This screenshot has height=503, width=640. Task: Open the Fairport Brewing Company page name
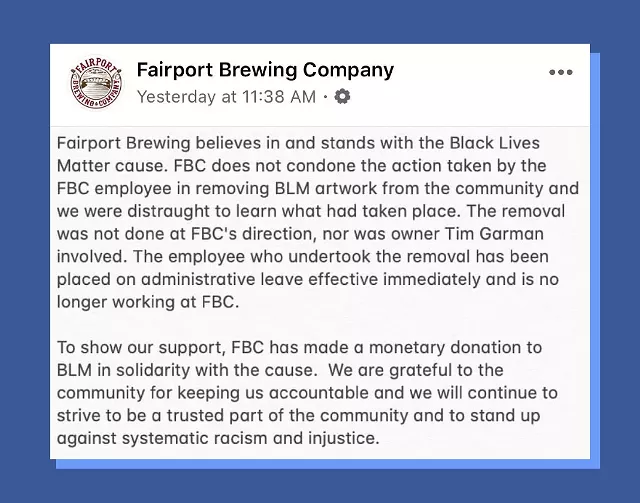point(265,70)
